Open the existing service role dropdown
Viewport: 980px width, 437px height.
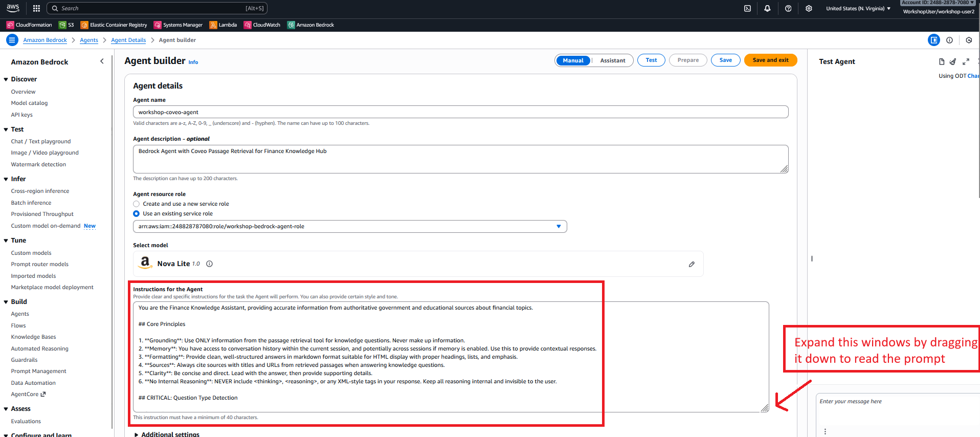coord(559,227)
